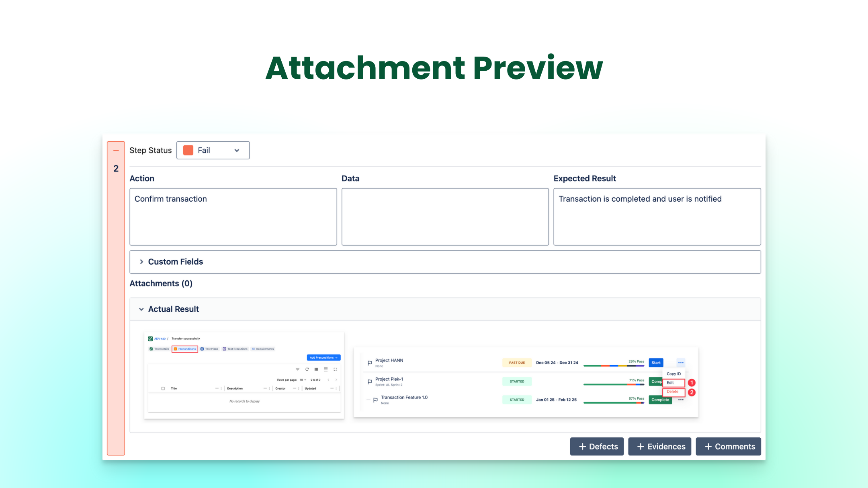Click into the Data text field
The width and height of the screenshot is (868, 488).
point(445,217)
